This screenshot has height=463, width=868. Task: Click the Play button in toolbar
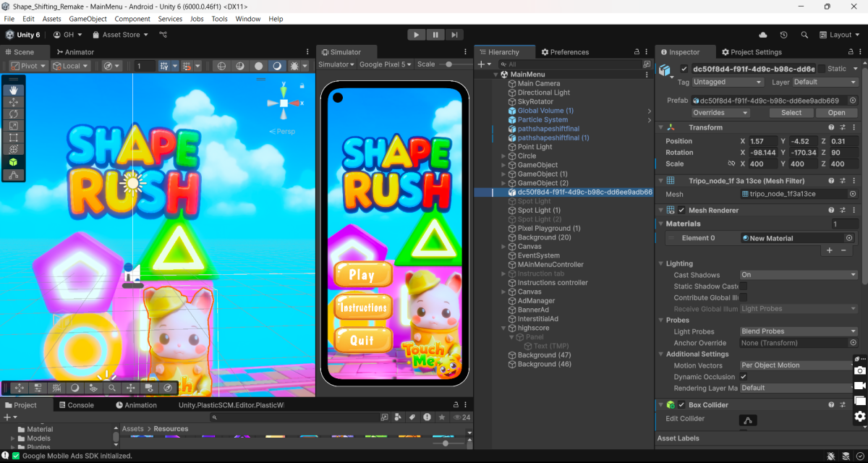[x=416, y=35]
